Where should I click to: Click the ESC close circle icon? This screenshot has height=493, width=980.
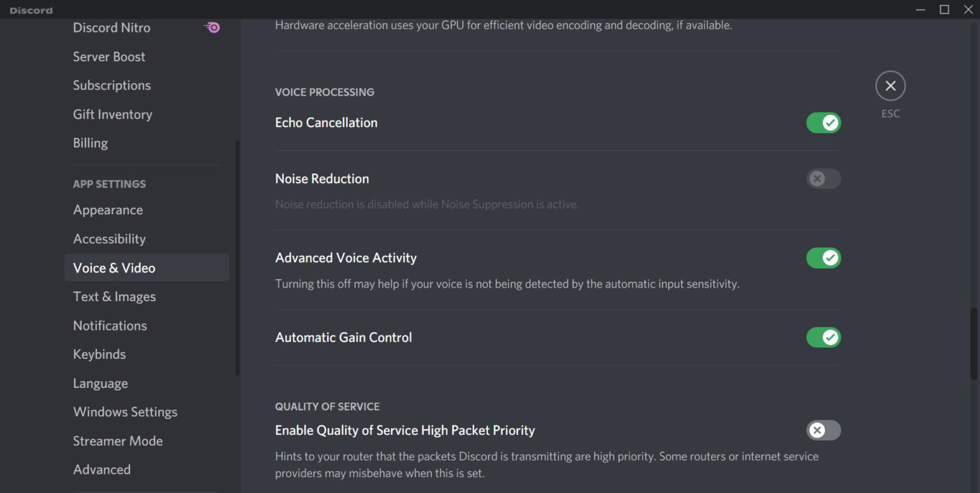890,85
